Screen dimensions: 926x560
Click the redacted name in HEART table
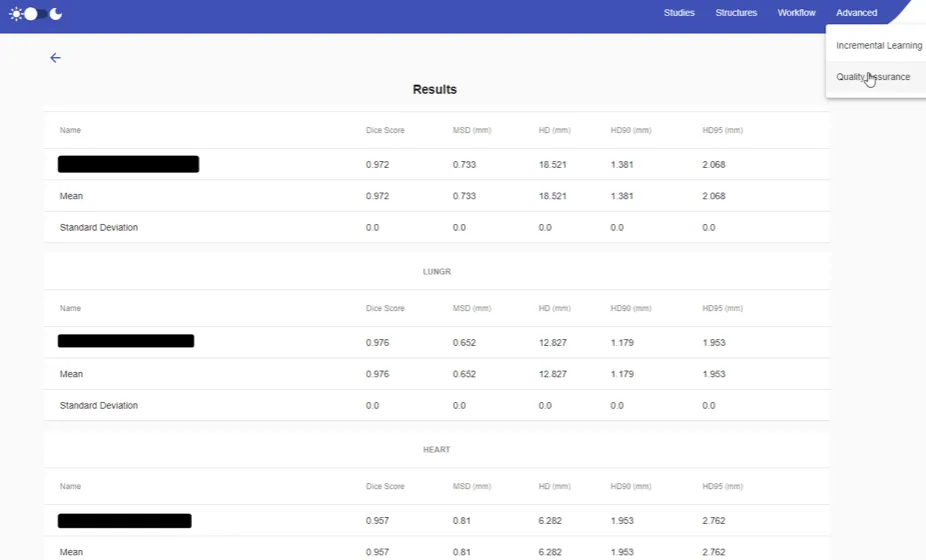[x=125, y=520]
